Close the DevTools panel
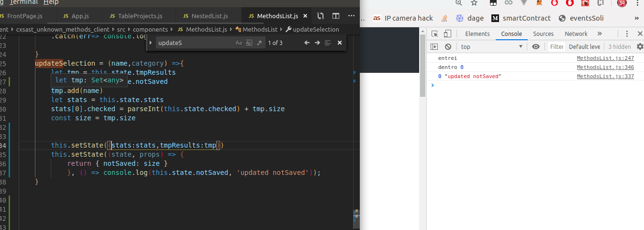The height and width of the screenshot is (230, 644). point(640,34)
